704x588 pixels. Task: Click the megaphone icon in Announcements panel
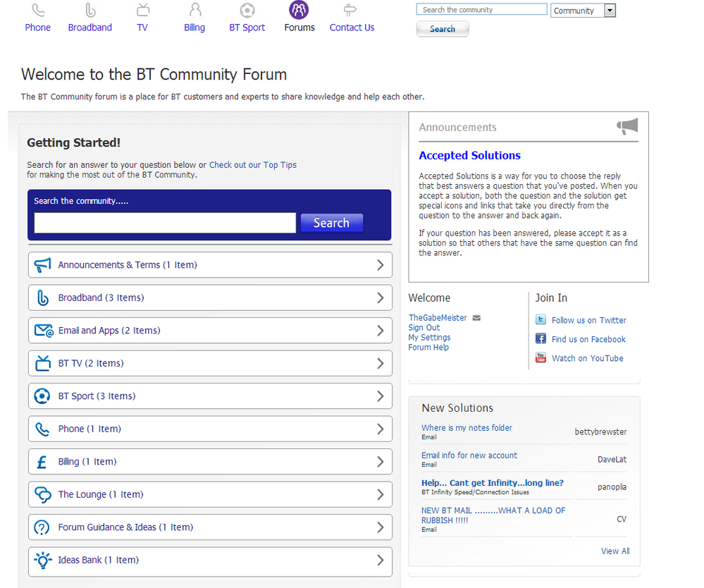tap(627, 126)
